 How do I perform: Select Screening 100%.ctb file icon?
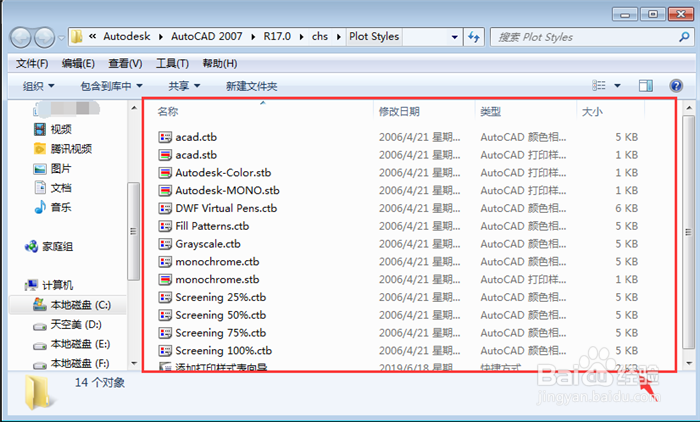165,351
